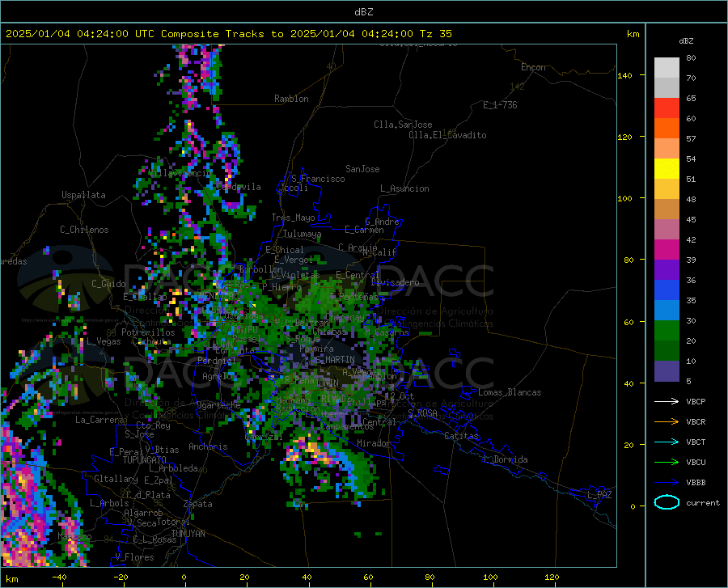Click the 'Ramblon' map label
728x588 pixels.
pos(291,99)
